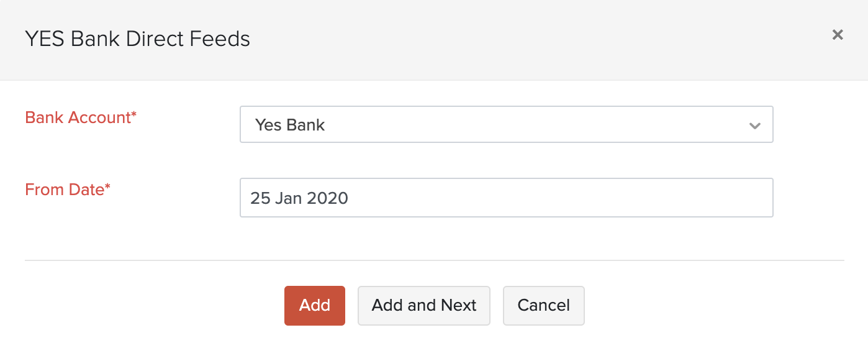The image size is (868, 348).
Task: Click the Bank Account* label
Action: click(81, 117)
